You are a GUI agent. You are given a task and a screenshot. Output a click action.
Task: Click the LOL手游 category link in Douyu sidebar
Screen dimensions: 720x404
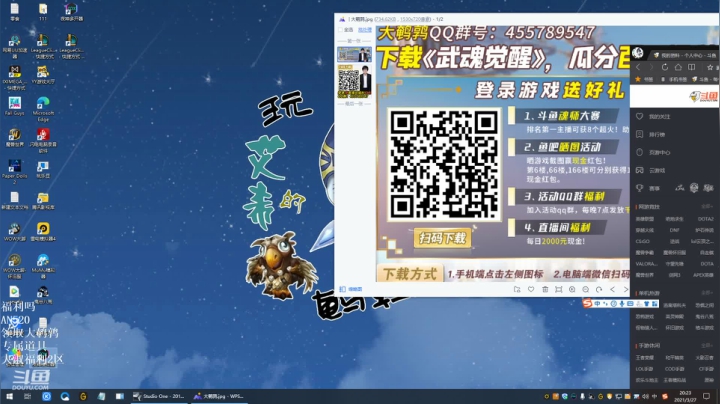click(x=644, y=369)
